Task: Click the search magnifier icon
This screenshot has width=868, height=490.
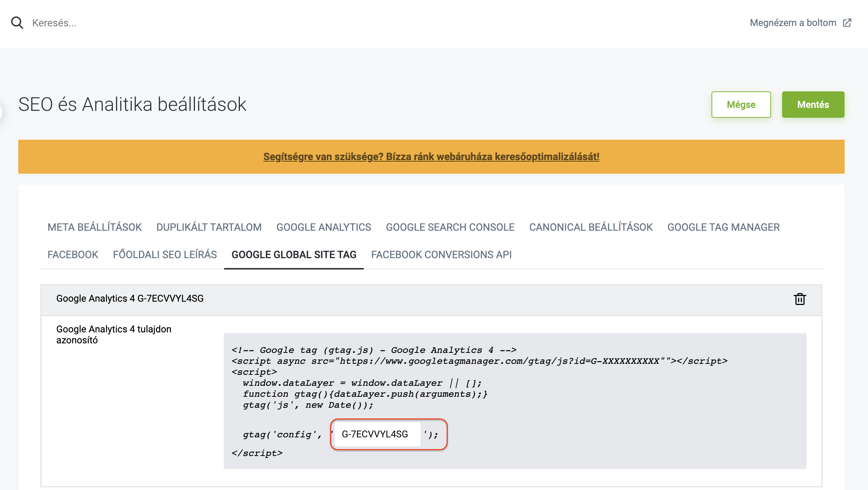Action: point(17,23)
